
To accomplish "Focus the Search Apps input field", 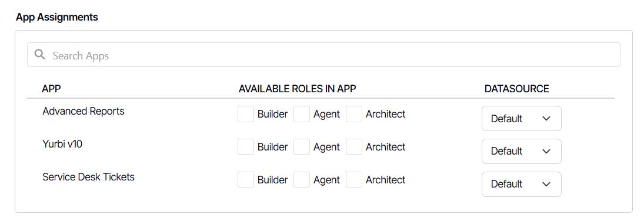I will coord(323,55).
